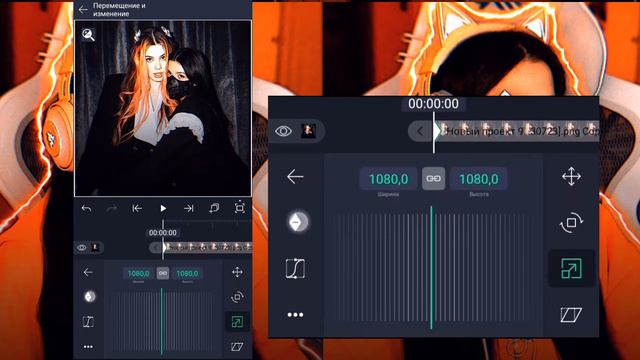The image size is (640, 360).
Task: Select layer thumbnail in enlarged panel
Action: pyautogui.click(x=309, y=131)
